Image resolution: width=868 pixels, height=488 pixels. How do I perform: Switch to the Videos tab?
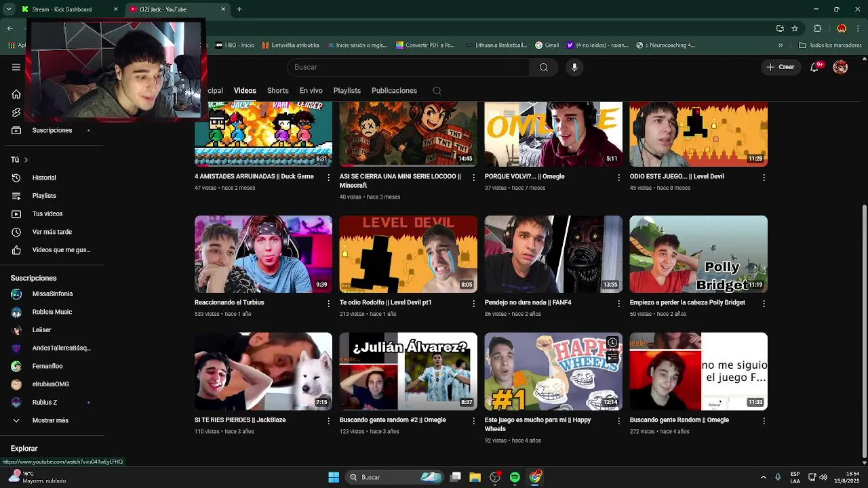click(x=245, y=91)
